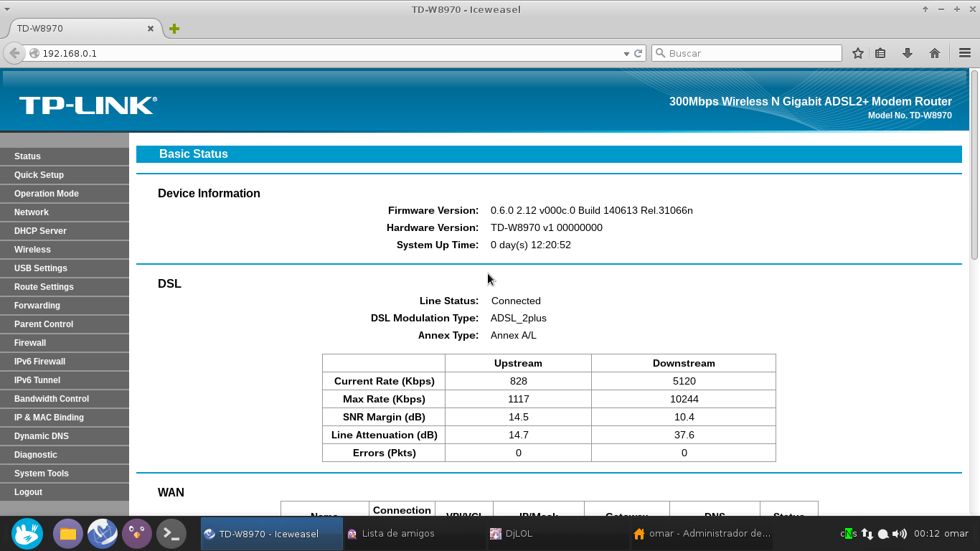Open the desktop applications menu bird icon
980x551 pixels.
[27, 534]
